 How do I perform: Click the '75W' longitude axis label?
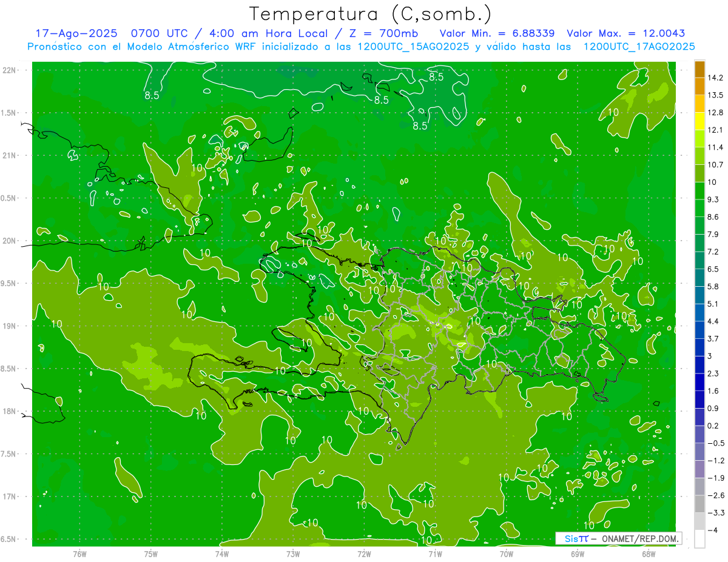click(x=151, y=554)
